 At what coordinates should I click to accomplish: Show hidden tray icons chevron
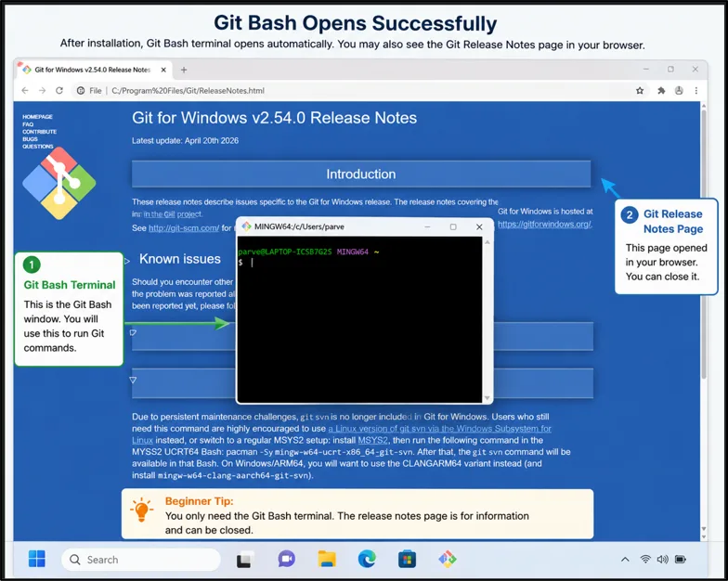click(x=625, y=560)
